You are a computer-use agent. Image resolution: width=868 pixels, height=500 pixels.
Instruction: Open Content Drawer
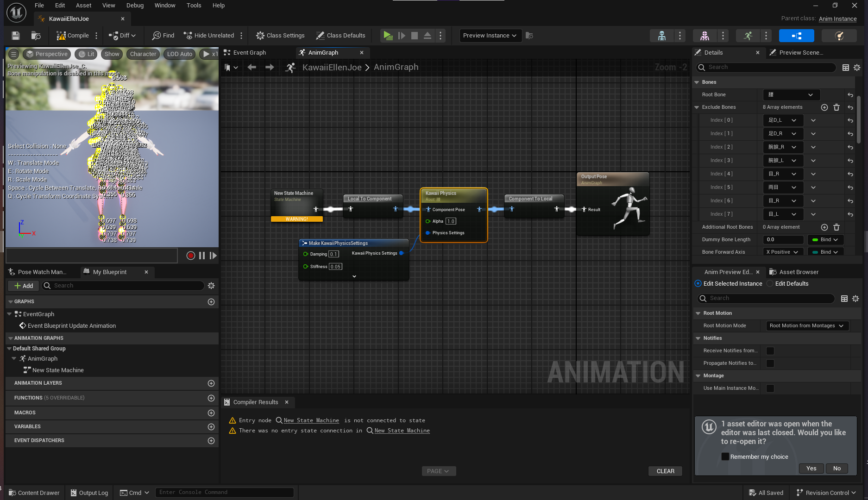click(35, 493)
